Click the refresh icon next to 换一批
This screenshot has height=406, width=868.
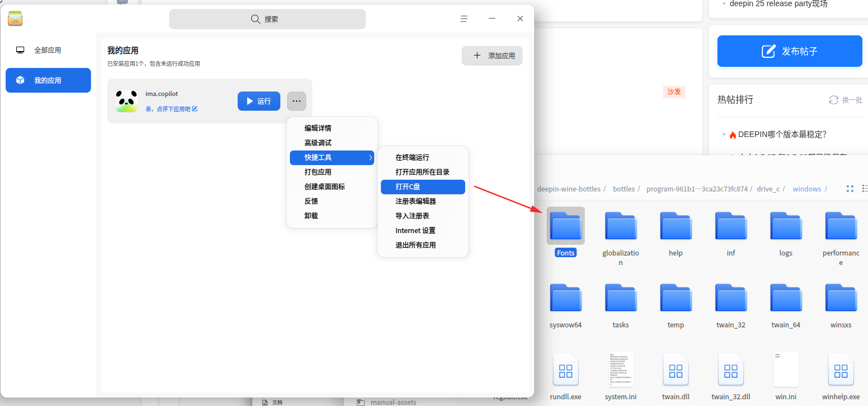pos(834,100)
